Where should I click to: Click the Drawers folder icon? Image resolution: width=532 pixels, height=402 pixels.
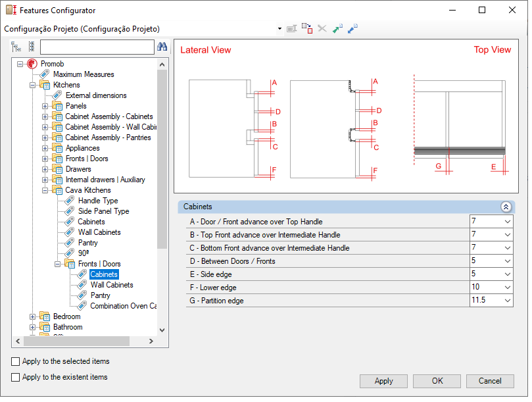point(57,169)
